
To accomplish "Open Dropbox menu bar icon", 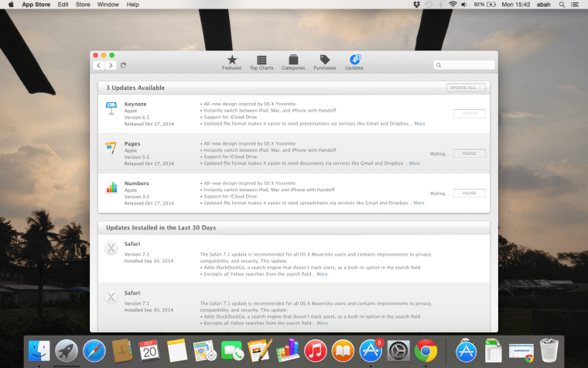I will coord(416,5).
